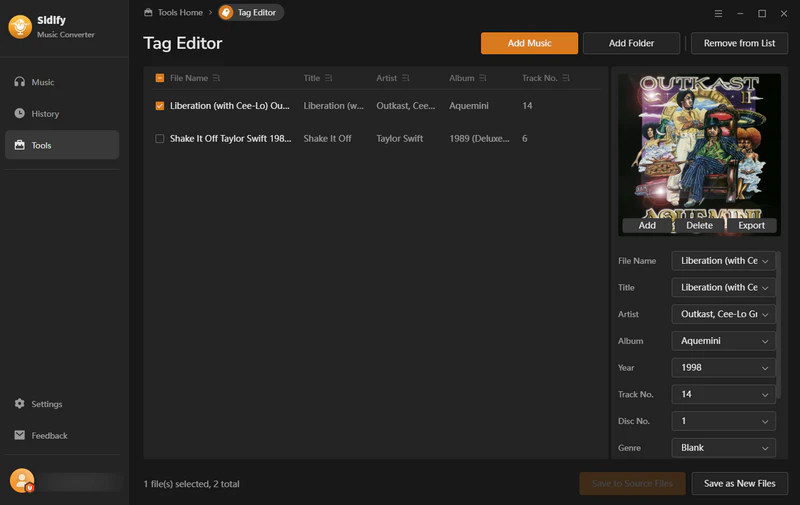800x505 pixels.
Task: Click Save to Source Files button
Action: pos(632,483)
